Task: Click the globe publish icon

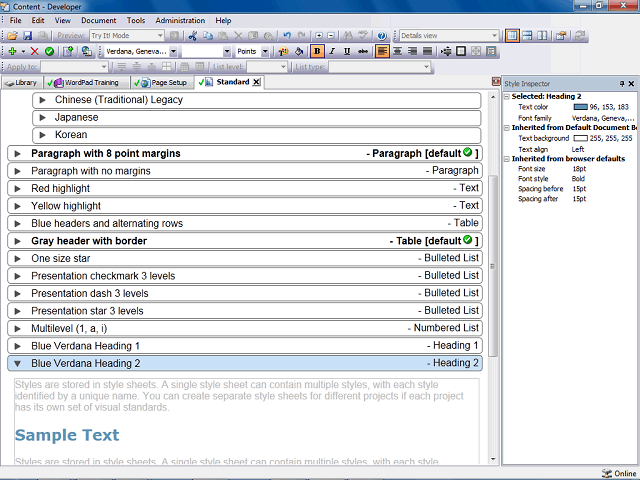Action: (x=87, y=51)
